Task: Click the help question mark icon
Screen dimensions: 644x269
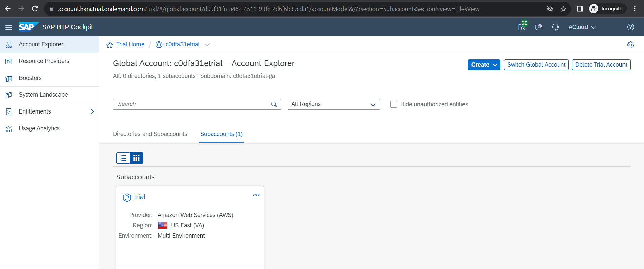Action: pos(631,27)
